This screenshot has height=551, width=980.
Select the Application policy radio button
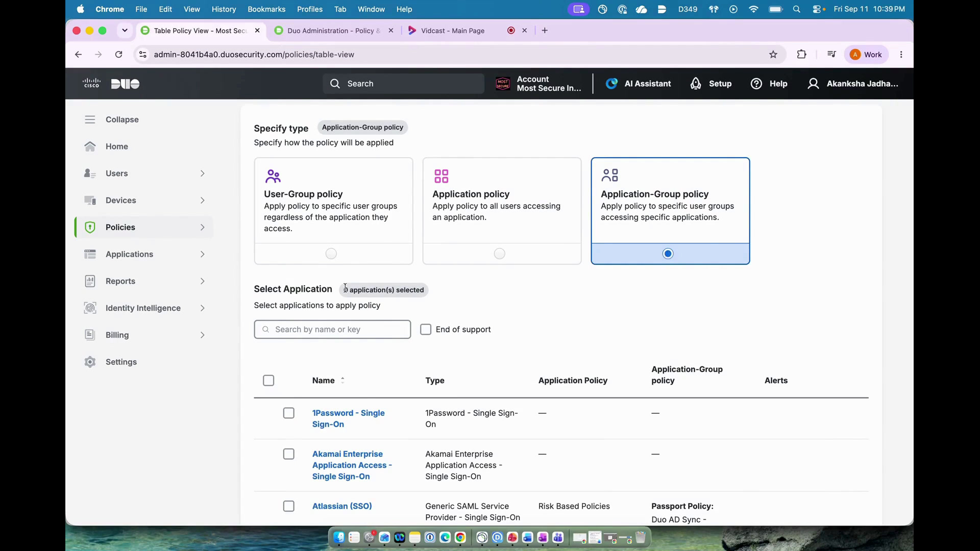[x=500, y=254]
